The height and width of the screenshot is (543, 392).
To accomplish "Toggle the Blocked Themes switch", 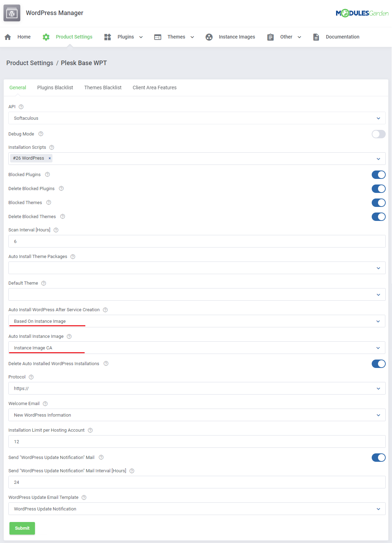I will pyautogui.click(x=378, y=203).
